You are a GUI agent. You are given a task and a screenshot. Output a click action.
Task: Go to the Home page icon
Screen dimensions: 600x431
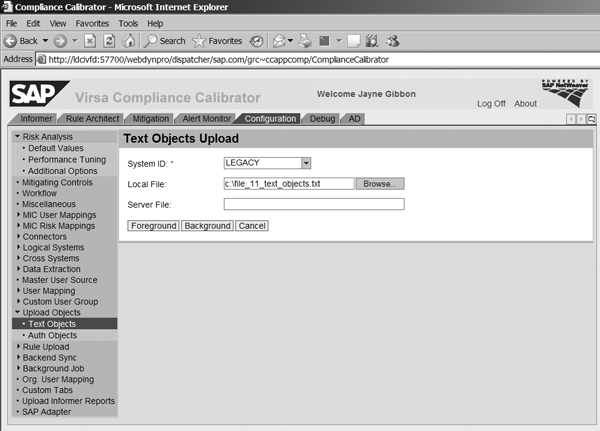point(128,41)
